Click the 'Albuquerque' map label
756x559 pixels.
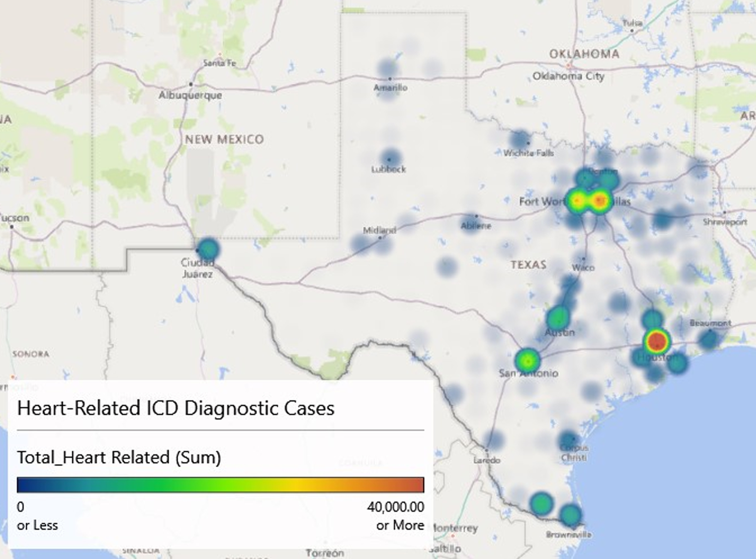pos(191,95)
